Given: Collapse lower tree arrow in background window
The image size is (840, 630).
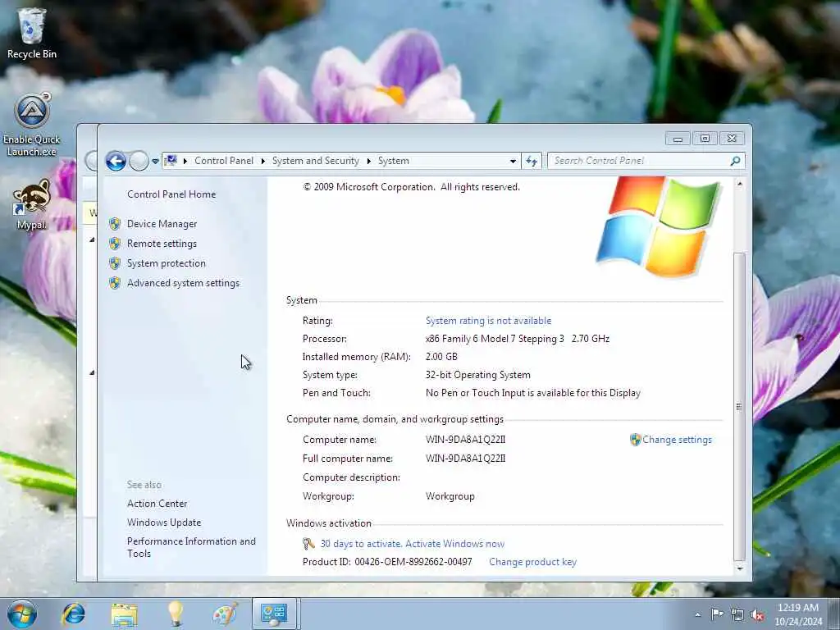Looking at the screenshot, I should tap(92, 372).
